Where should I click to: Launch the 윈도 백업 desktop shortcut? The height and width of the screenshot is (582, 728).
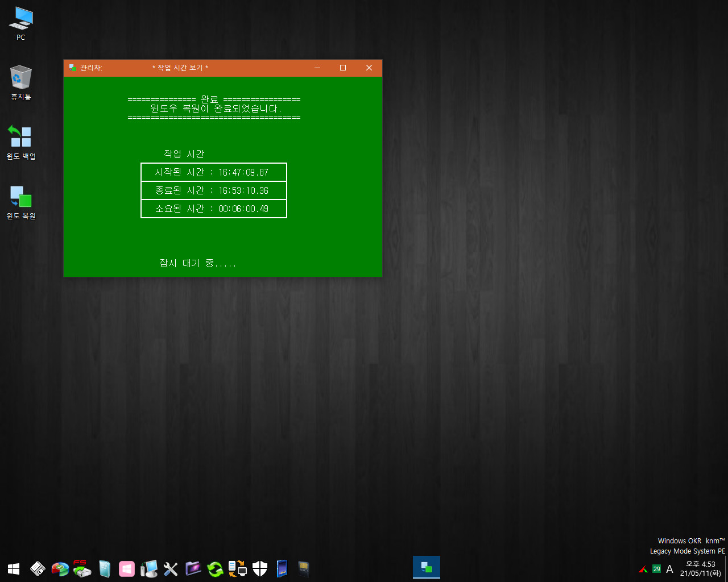click(x=21, y=142)
